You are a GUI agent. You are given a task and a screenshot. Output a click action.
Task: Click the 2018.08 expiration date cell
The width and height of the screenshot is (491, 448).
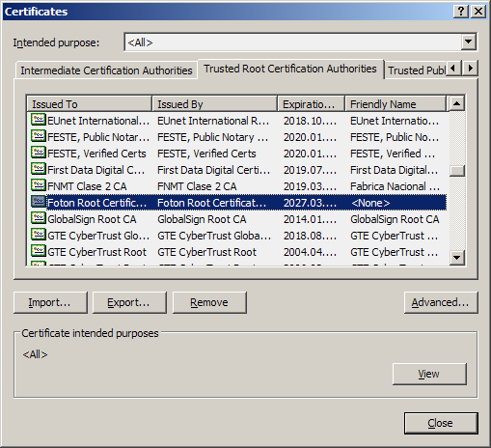pos(310,236)
